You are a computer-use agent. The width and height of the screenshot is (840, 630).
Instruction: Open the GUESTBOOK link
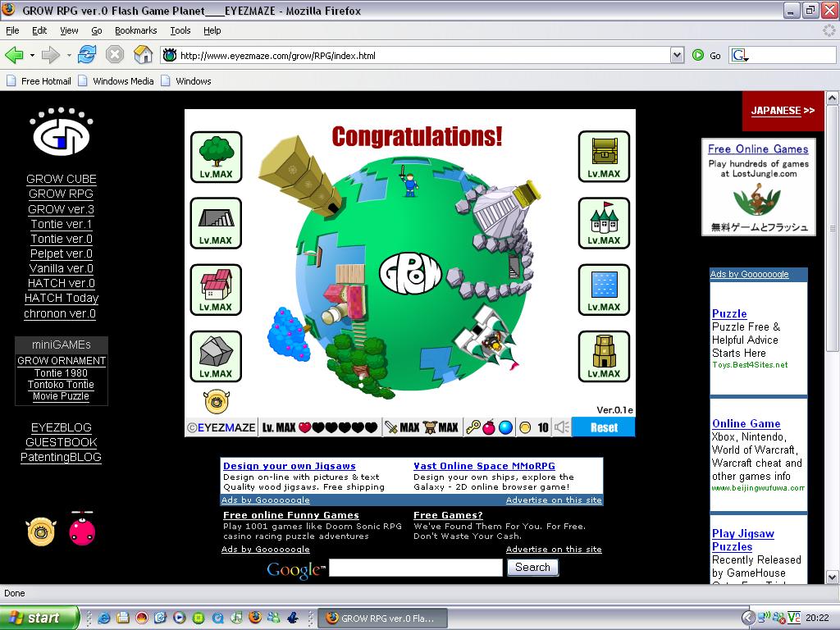click(62, 442)
